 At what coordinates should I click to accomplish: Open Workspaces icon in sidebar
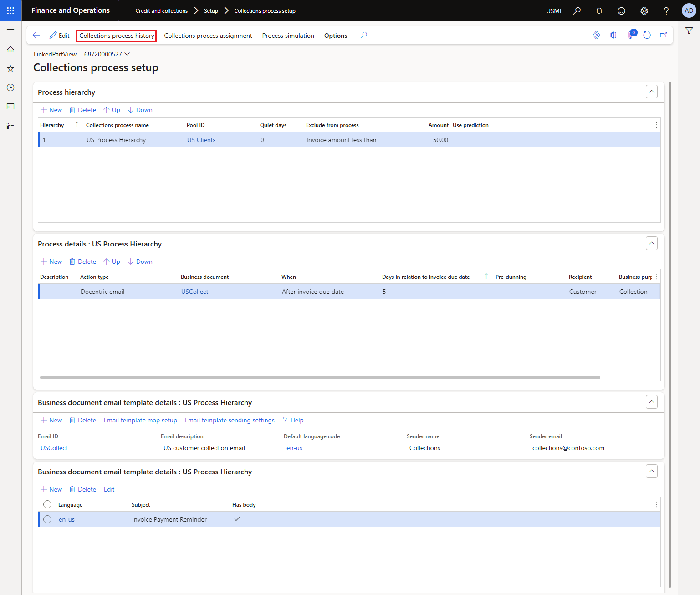tap(10, 107)
